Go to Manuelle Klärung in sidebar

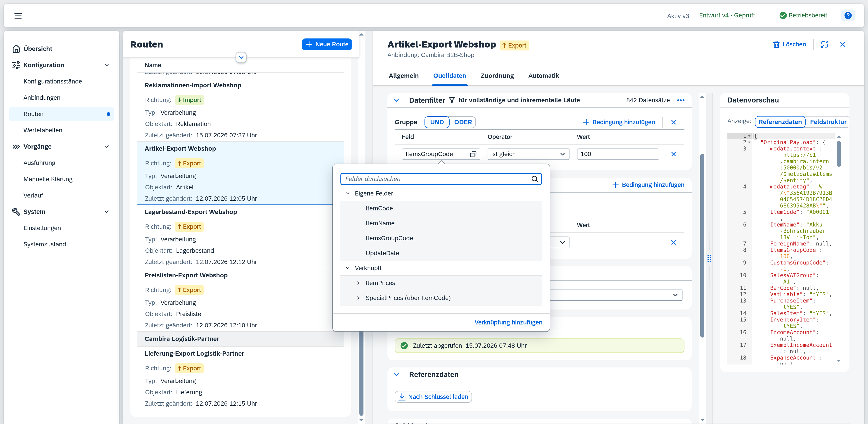click(48, 179)
